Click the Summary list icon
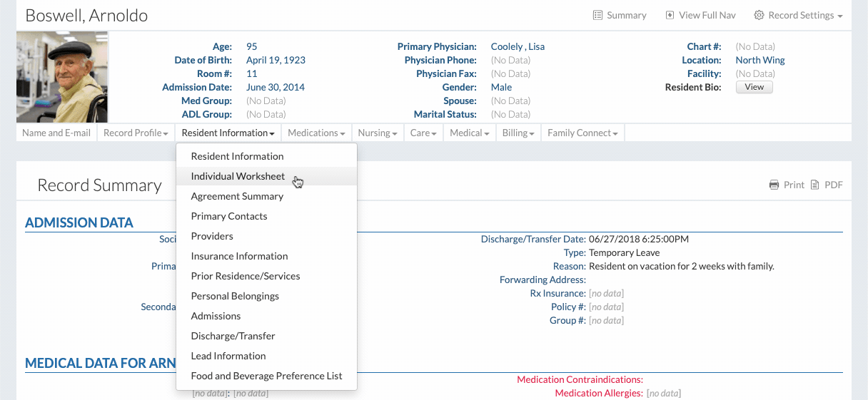 click(597, 15)
